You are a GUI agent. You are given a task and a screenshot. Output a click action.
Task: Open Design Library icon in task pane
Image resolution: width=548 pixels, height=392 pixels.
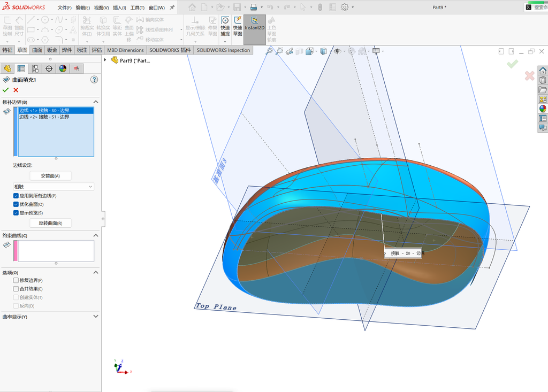(x=543, y=80)
